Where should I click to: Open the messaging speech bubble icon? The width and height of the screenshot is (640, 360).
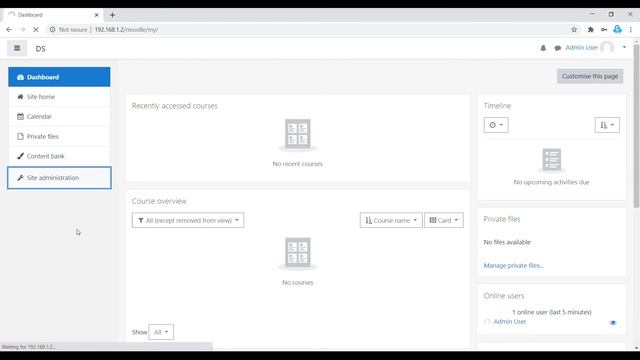(x=558, y=48)
